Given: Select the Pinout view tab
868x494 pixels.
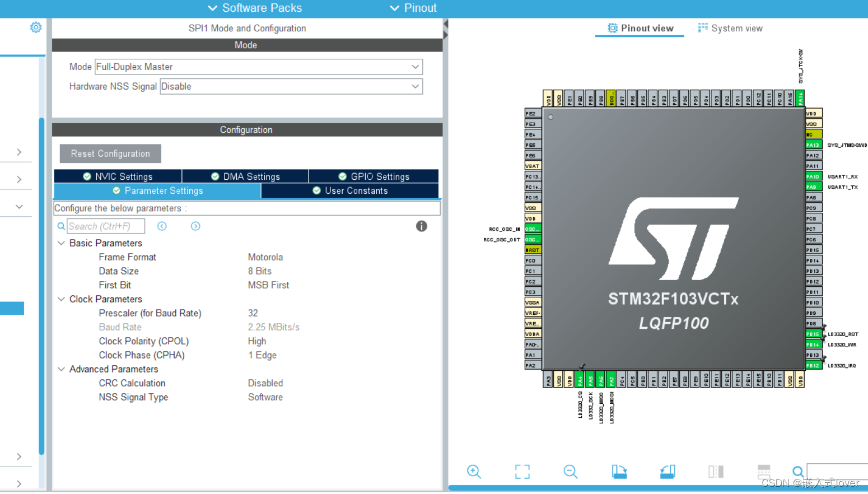Looking at the screenshot, I should [x=641, y=28].
